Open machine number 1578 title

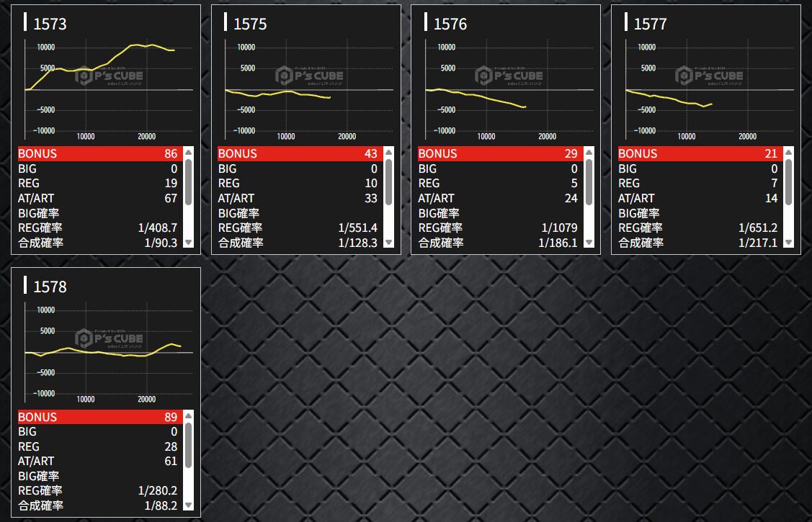point(50,287)
